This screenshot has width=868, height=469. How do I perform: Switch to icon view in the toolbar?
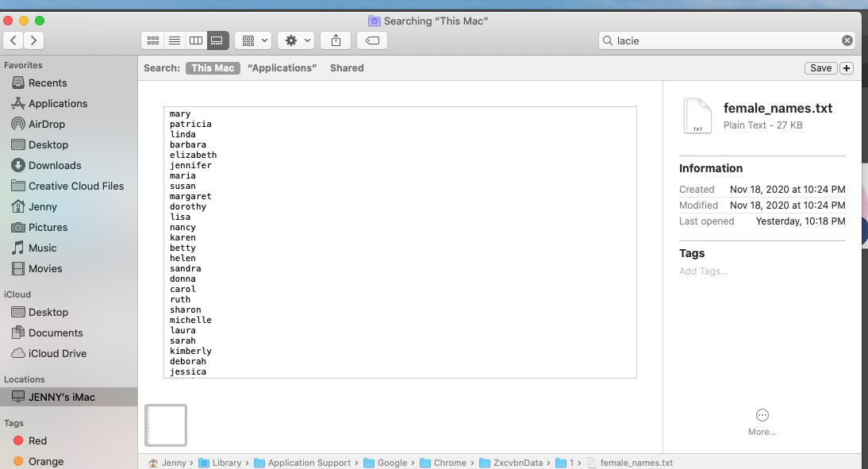click(152, 40)
